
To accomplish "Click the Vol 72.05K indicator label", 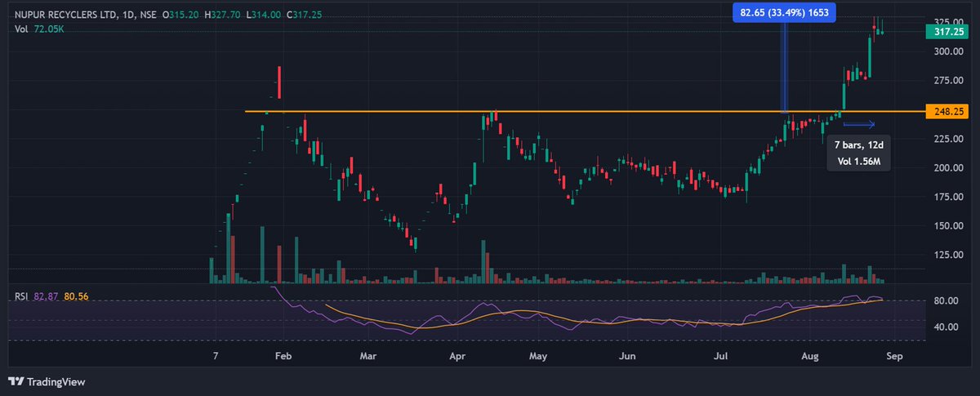I will pyautogui.click(x=41, y=30).
